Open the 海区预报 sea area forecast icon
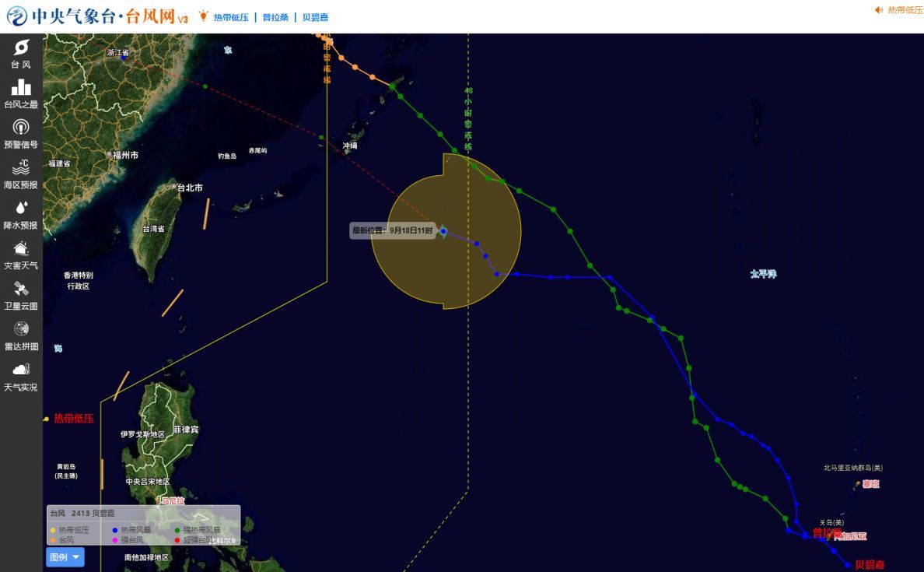Image resolution: width=924 pixels, height=572 pixels. 21,167
